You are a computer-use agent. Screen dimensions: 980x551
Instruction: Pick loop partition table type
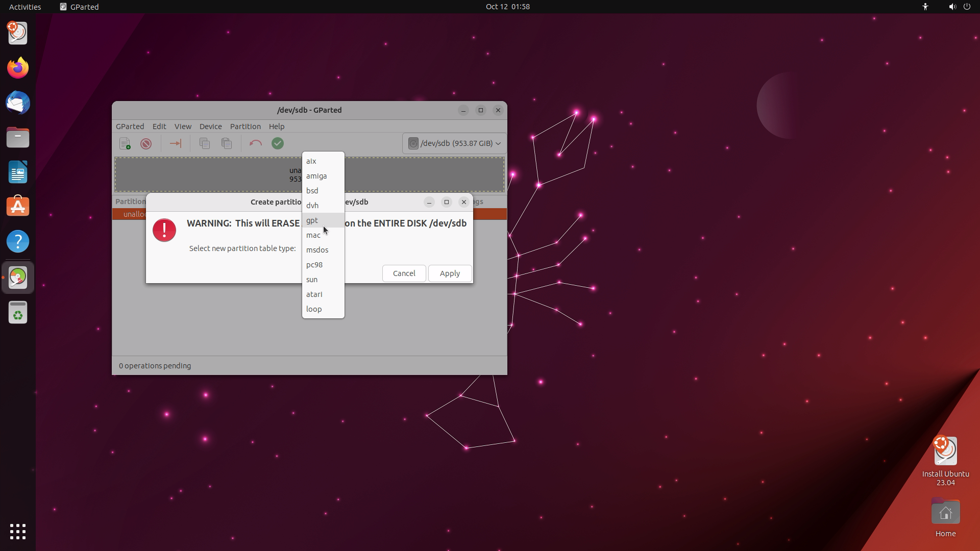coord(323,309)
